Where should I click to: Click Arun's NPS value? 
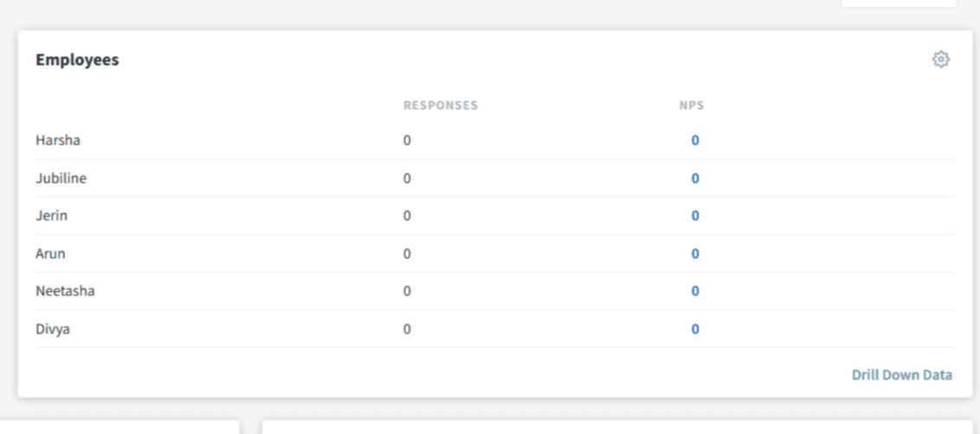[x=695, y=254]
